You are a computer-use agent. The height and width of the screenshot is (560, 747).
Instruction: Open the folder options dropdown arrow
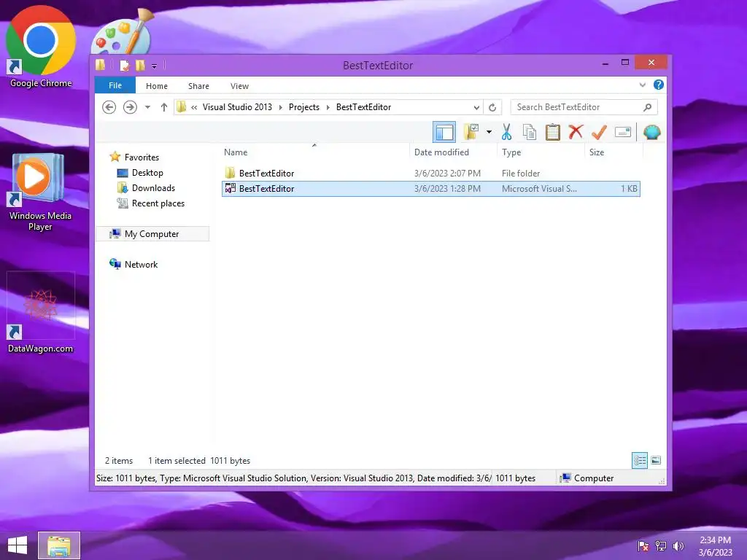489,132
